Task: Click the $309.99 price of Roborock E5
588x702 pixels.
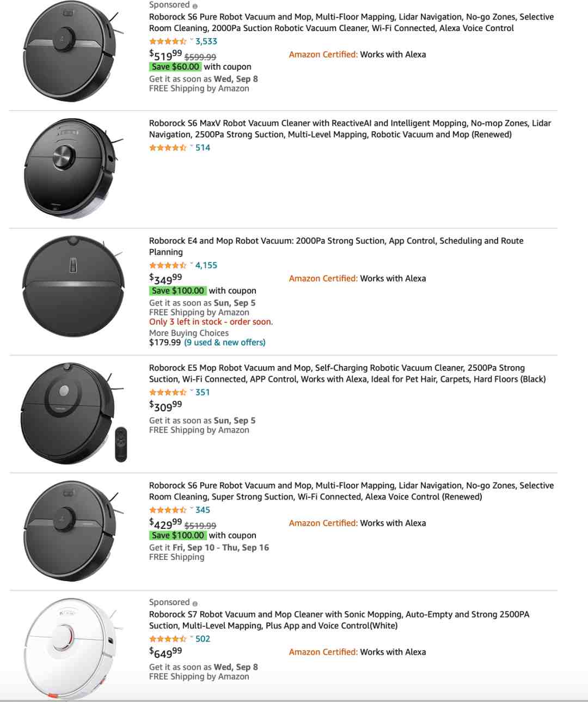Action: pyautogui.click(x=166, y=406)
